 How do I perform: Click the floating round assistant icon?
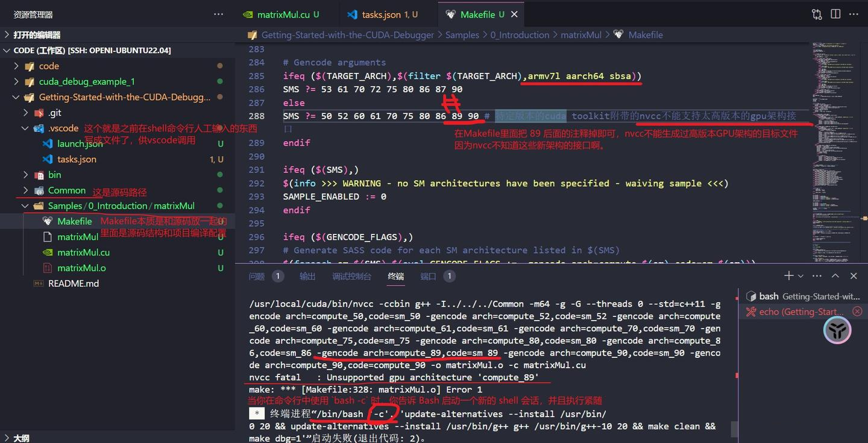click(837, 330)
